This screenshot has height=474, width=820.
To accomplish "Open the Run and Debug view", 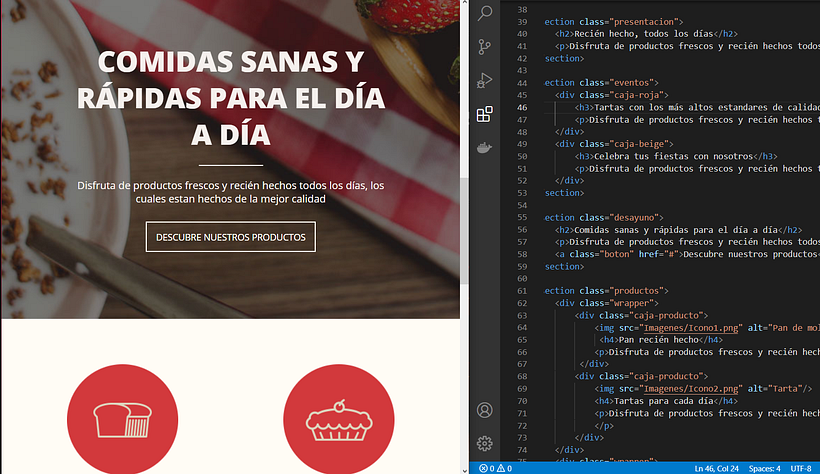I will click(x=485, y=81).
